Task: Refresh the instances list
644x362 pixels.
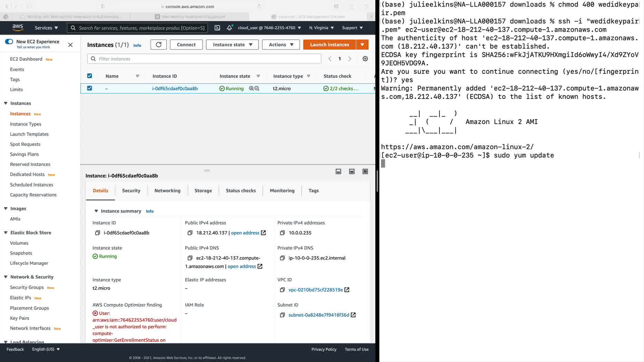Action: pos(158,44)
